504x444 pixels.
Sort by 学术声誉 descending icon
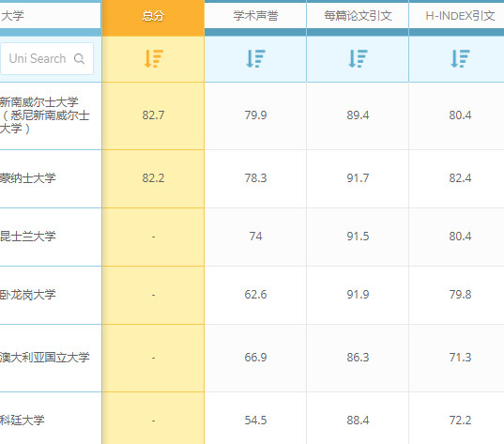[255, 58]
